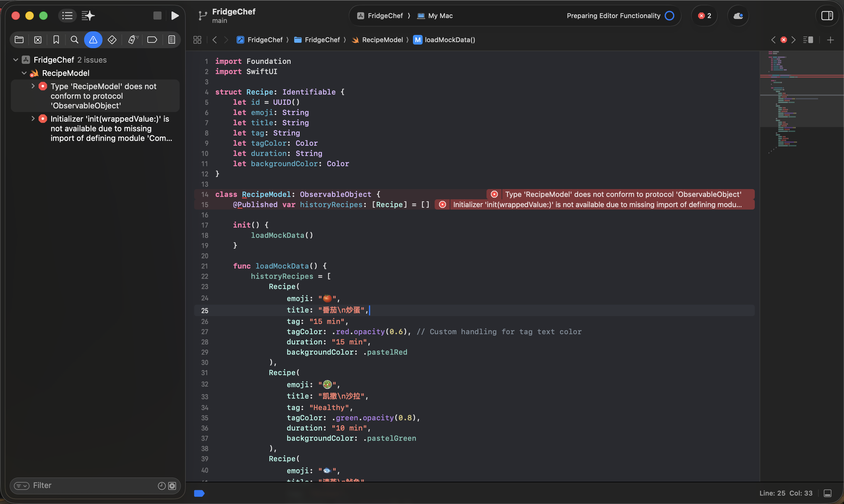Open the Project navigator folder icon
The width and height of the screenshot is (844, 504).
(x=19, y=40)
